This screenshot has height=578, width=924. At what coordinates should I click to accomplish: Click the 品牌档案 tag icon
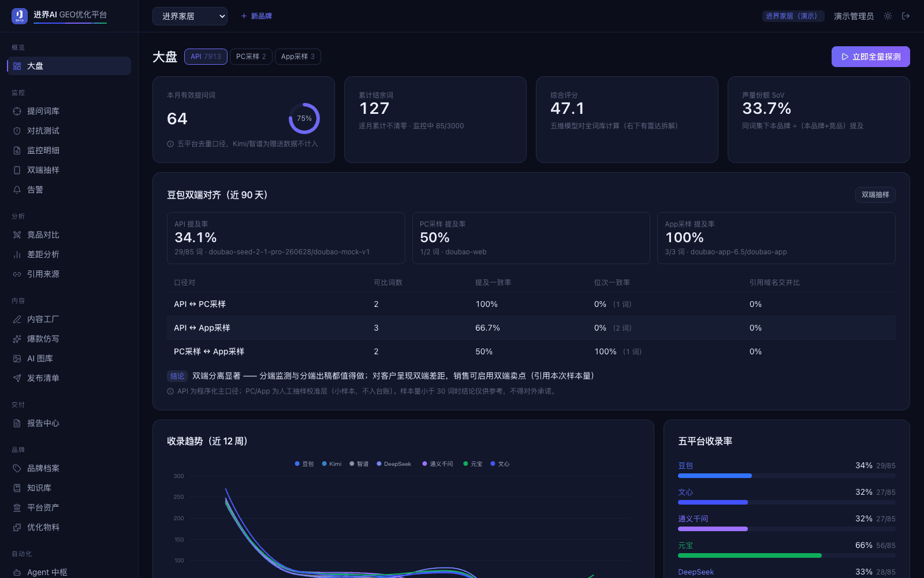(17, 468)
